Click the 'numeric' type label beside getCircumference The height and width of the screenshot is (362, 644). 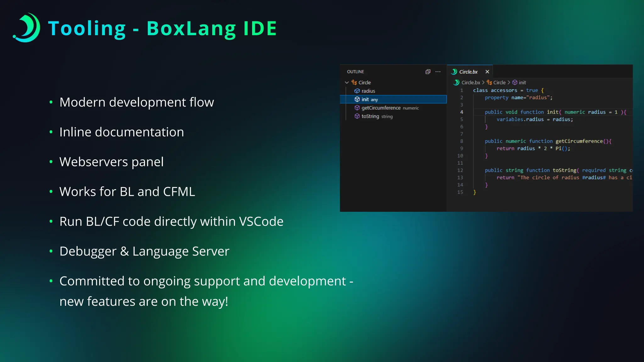pyautogui.click(x=411, y=108)
